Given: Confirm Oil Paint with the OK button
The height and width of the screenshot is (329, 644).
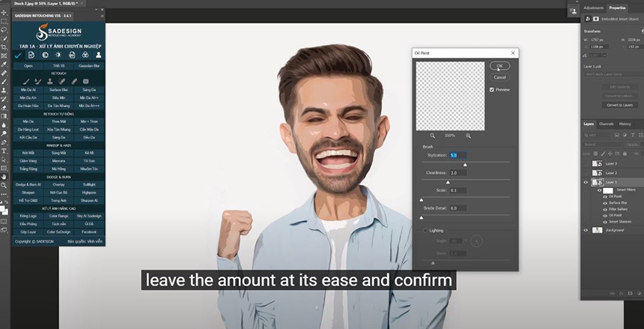Looking at the screenshot, I should pyautogui.click(x=499, y=66).
